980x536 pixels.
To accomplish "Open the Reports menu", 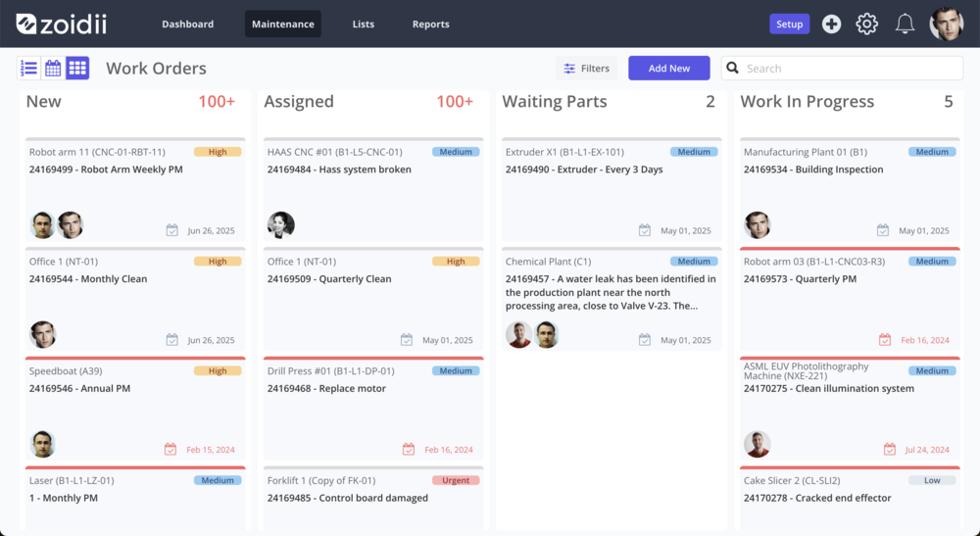I will tap(430, 24).
